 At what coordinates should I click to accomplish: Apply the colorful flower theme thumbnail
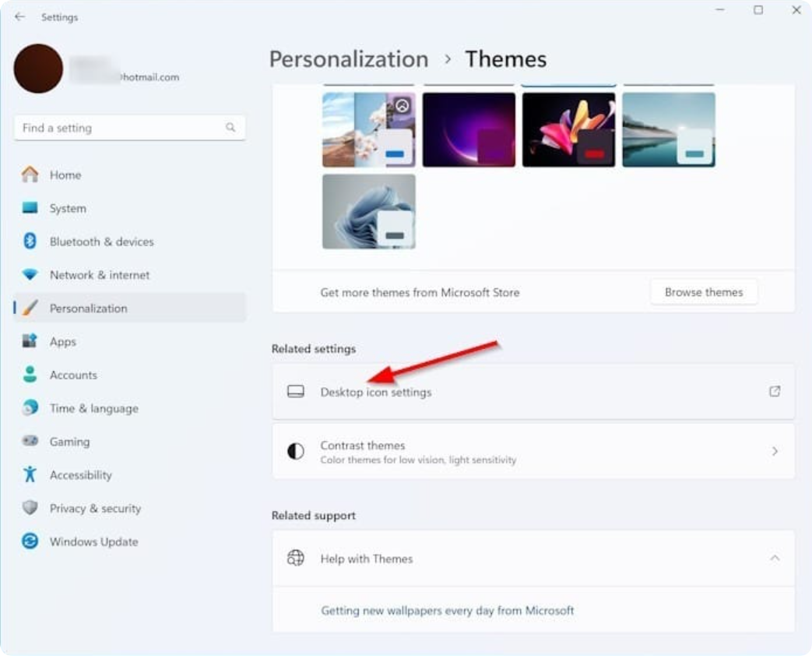pos(568,129)
